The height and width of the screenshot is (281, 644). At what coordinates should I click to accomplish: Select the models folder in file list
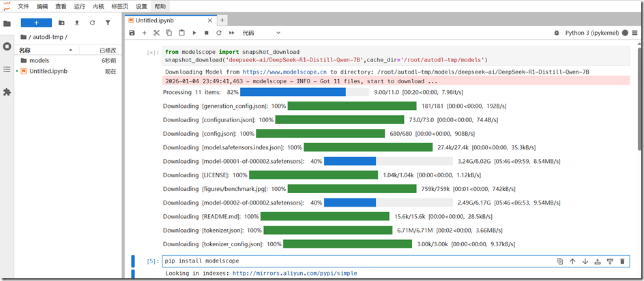68,61
